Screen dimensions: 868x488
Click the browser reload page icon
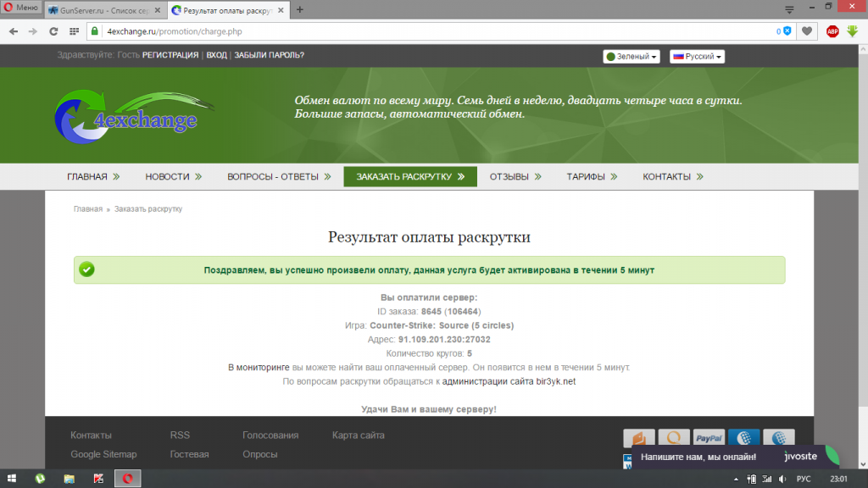coord(53,31)
